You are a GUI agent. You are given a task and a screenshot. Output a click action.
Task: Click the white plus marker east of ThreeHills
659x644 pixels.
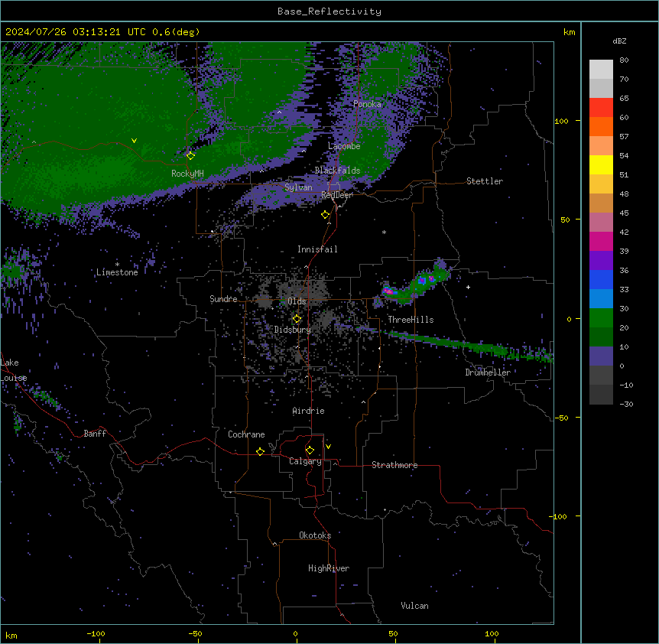coord(468,287)
